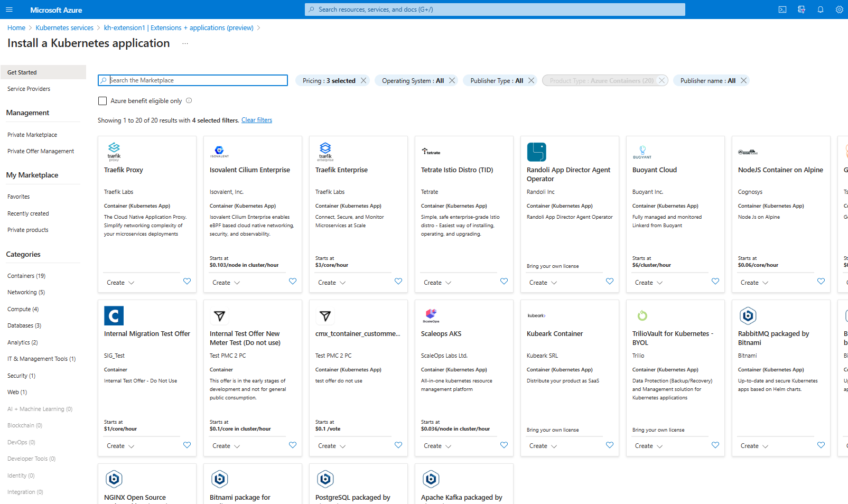Remove the Pricing filter with its X

364,80
